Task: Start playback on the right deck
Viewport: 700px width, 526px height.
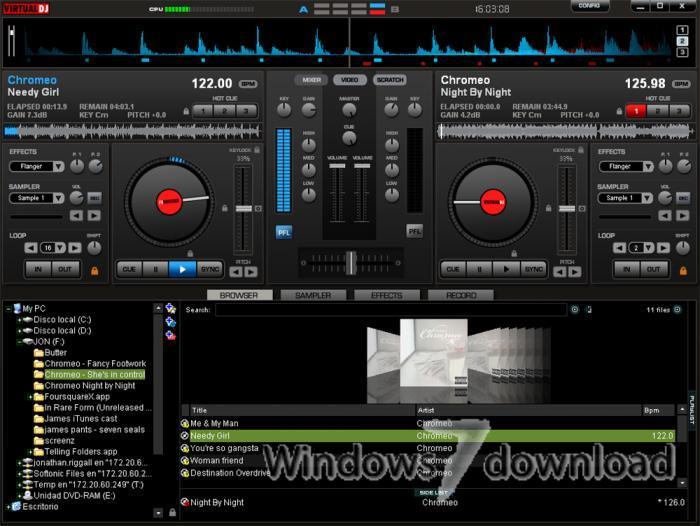Action: tap(506, 269)
